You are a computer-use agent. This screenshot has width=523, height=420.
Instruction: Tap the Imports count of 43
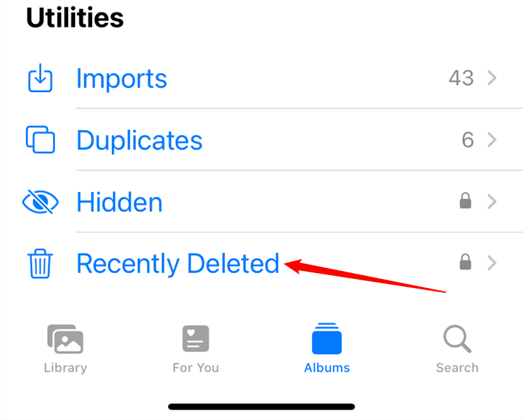coord(461,78)
